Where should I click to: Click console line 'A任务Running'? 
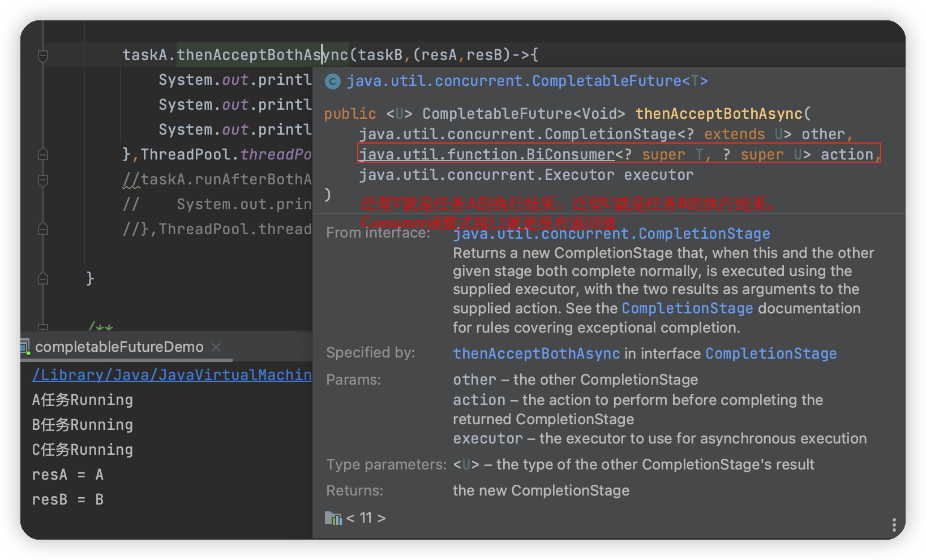click(83, 400)
